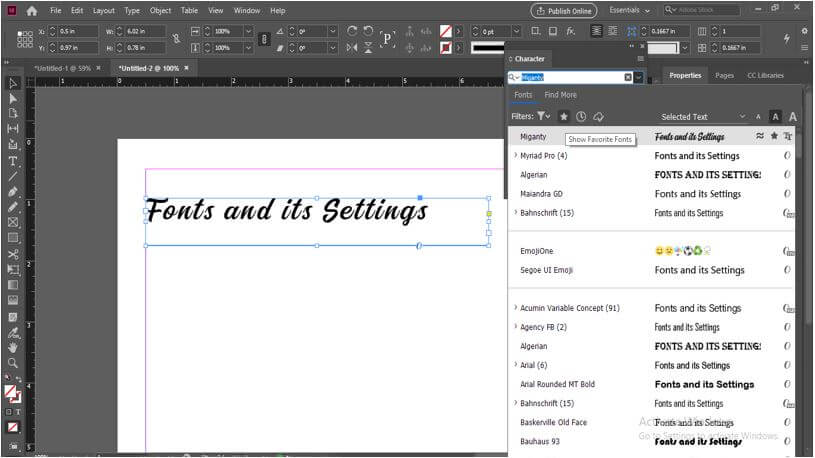Select the Hand tool
Screen dimensions: 815x458
pyautogui.click(x=13, y=347)
